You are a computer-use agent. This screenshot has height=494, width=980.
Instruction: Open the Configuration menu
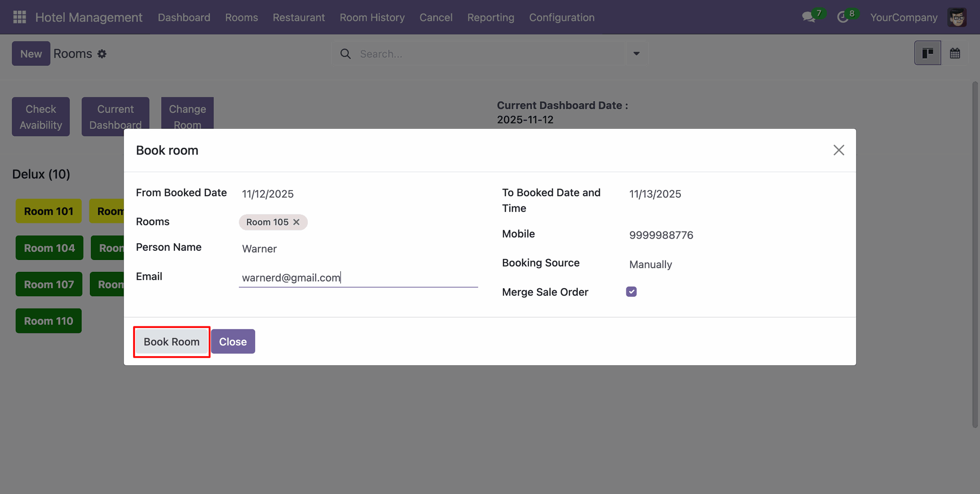click(561, 17)
